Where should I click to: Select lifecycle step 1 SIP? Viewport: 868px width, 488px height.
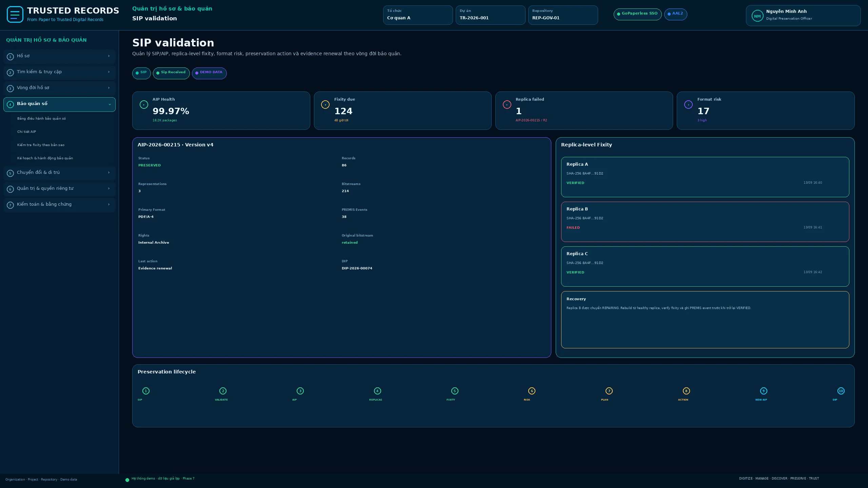(x=146, y=391)
